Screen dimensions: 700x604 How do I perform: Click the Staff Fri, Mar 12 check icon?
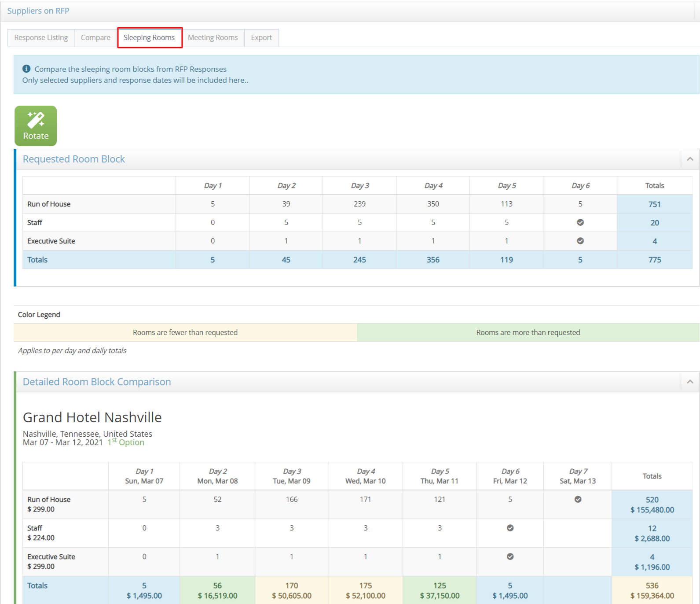tap(510, 528)
